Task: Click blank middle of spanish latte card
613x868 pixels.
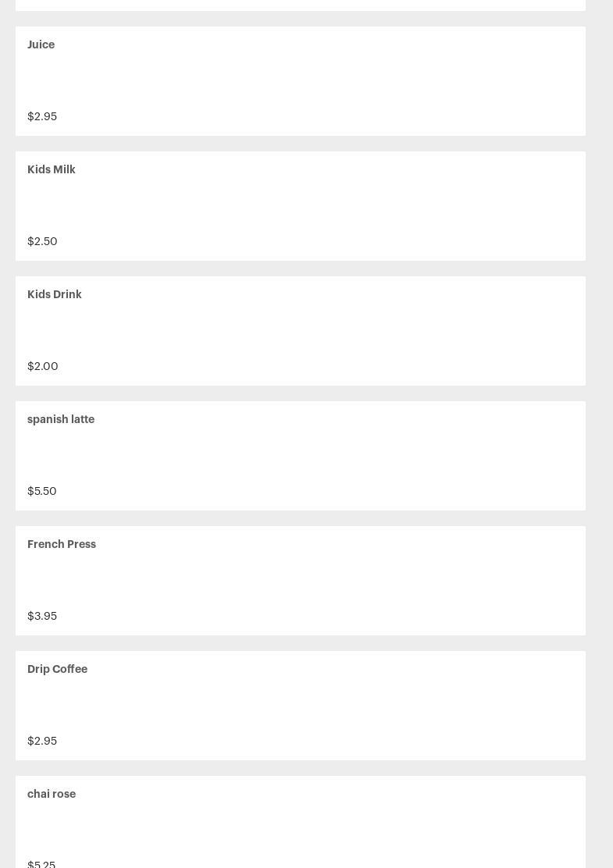Action: [x=312, y=456]
